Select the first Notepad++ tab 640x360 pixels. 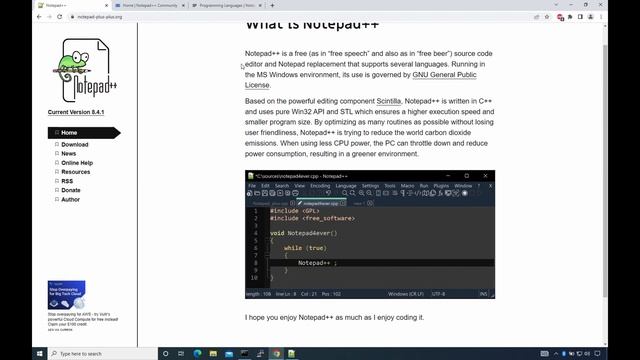coord(73,5)
